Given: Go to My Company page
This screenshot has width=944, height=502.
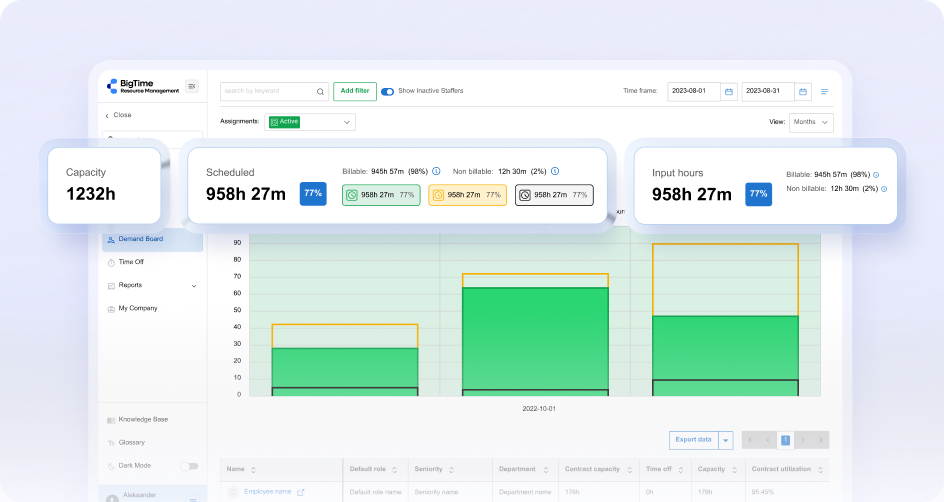Looking at the screenshot, I should (137, 308).
